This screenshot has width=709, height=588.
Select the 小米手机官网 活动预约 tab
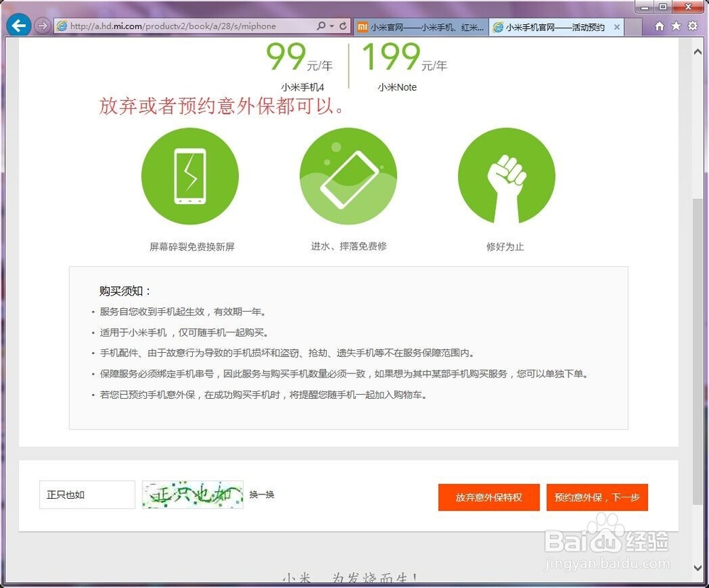coord(554,27)
